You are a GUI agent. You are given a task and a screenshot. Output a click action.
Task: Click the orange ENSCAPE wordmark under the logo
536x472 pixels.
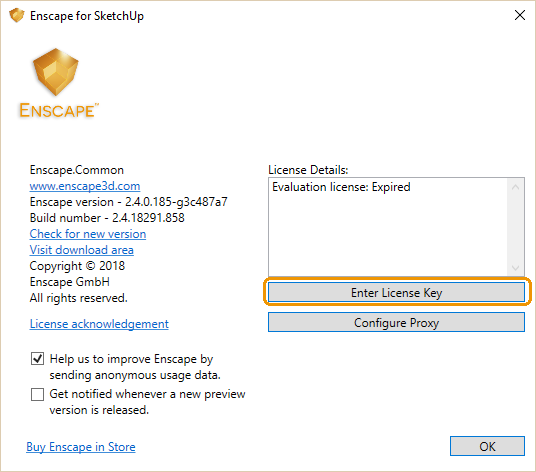(x=59, y=110)
